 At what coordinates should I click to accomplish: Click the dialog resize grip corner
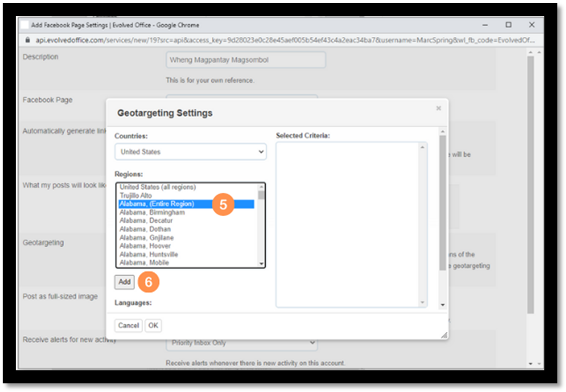(x=444, y=335)
